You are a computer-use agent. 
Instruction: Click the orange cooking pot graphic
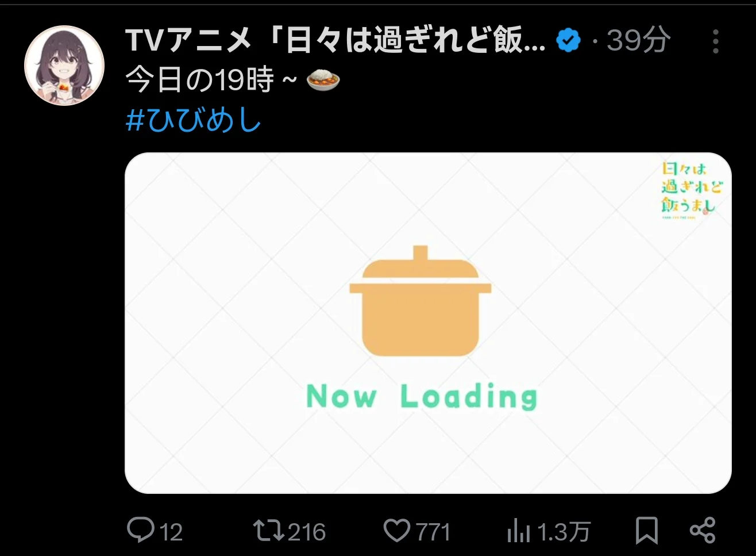click(x=421, y=301)
